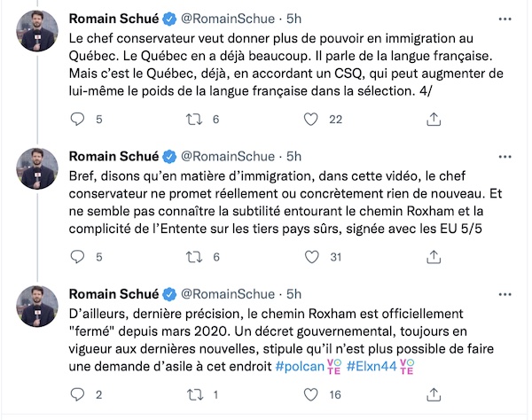Open more options on the first tweet
The image size is (532, 420).
[505, 19]
